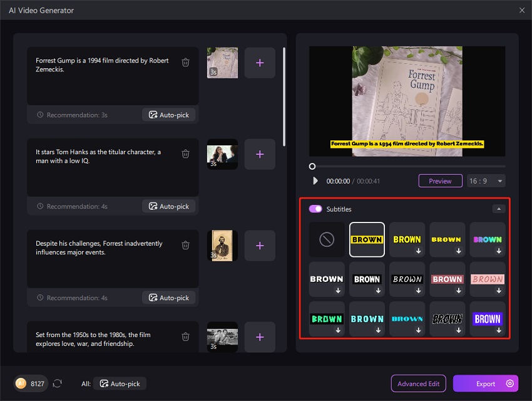
Task: Click the video preview frame
Action: (x=407, y=102)
